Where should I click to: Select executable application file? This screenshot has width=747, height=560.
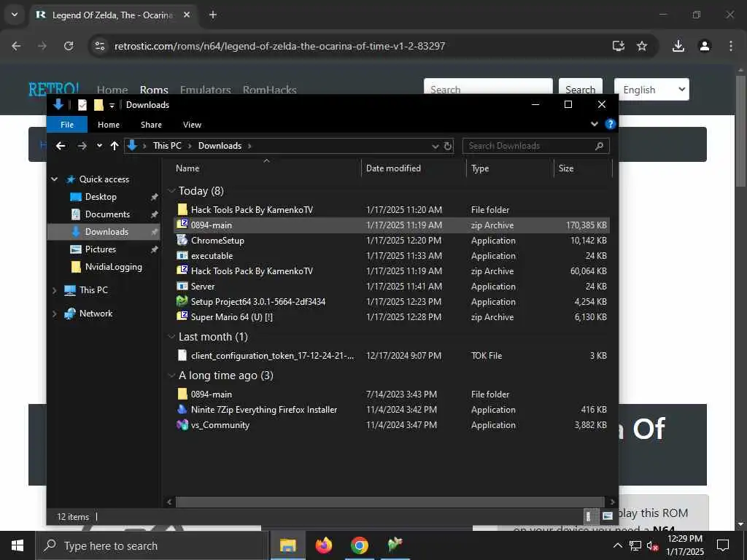click(x=392, y=256)
